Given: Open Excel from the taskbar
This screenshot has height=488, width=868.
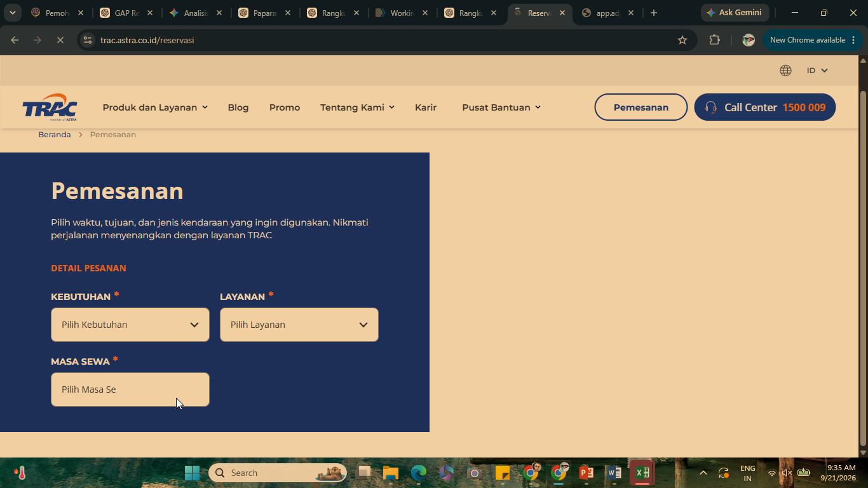Looking at the screenshot, I should click(x=642, y=473).
